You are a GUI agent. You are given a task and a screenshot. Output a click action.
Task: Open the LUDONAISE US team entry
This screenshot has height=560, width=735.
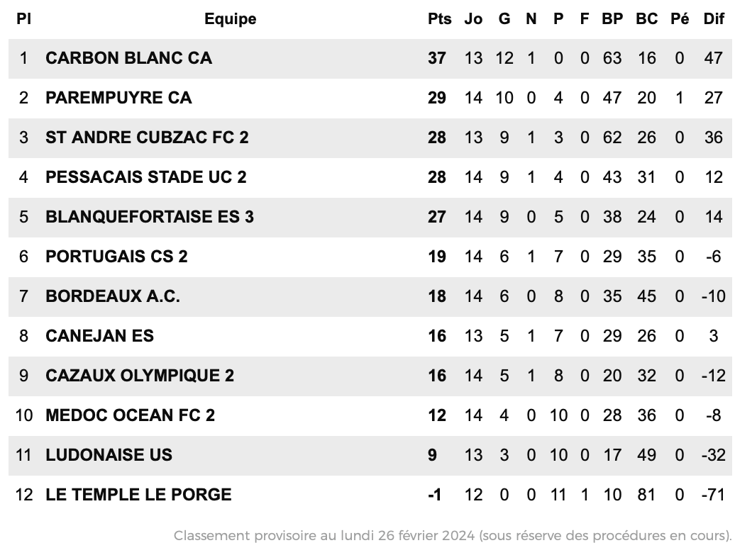[109, 455]
